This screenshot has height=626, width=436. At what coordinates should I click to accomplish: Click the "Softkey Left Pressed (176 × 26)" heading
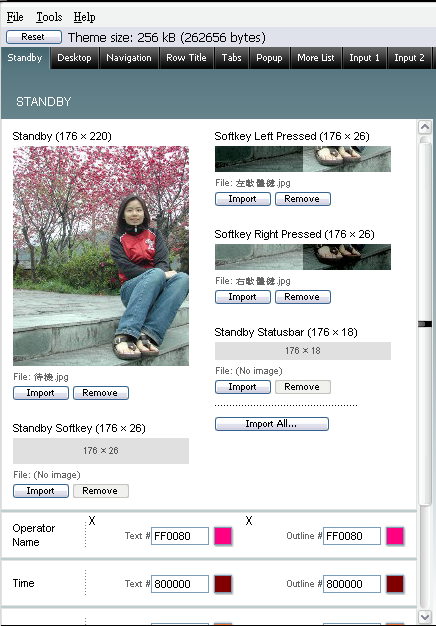point(292,137)
